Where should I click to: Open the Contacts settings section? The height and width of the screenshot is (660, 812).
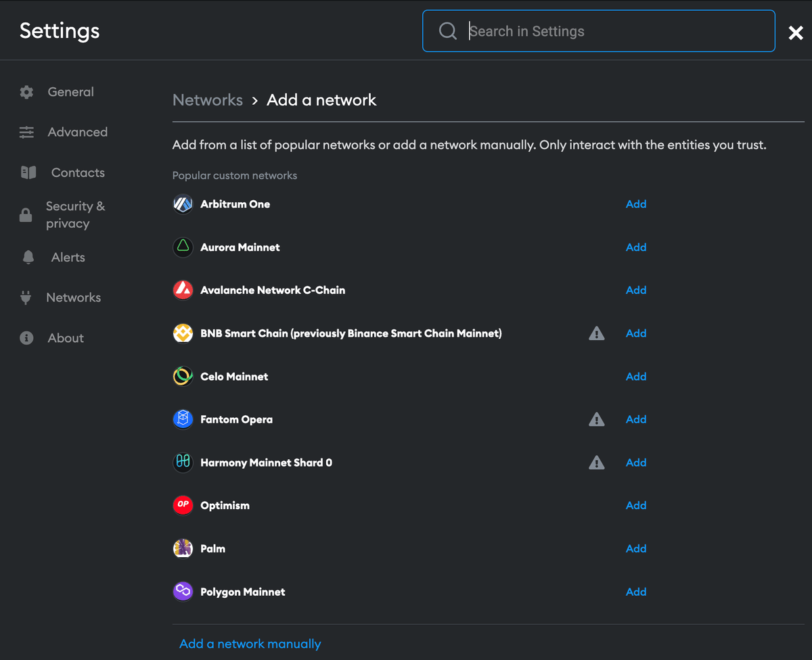(x=78, y=172)
